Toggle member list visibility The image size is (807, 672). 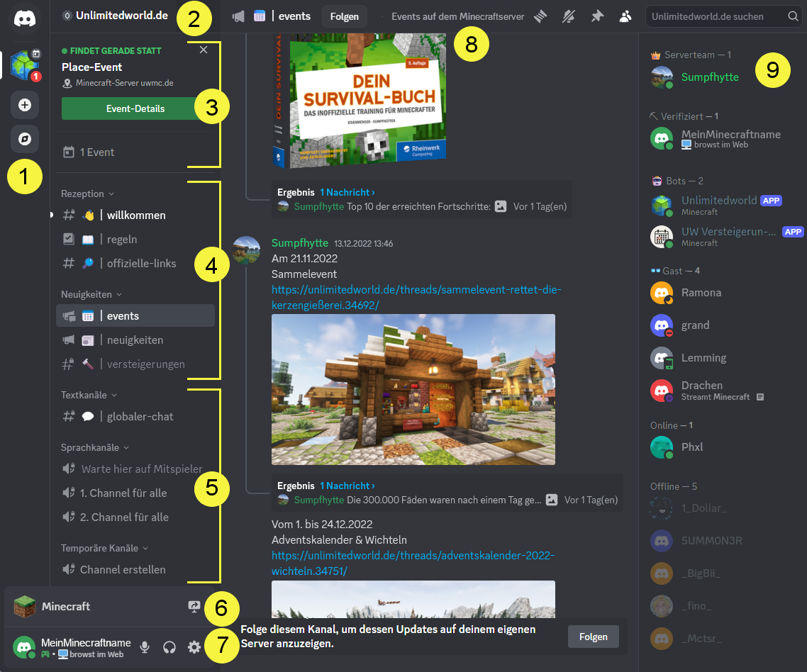(625, 16)
